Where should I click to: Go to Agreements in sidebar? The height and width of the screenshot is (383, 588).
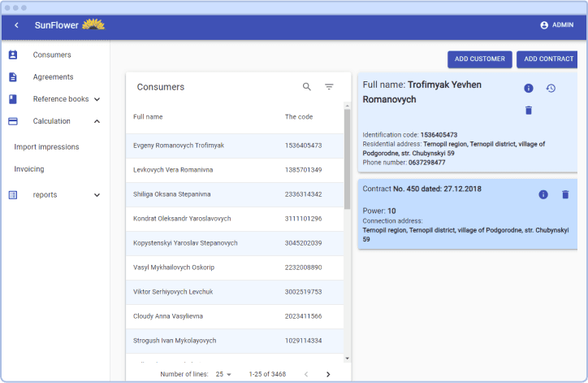[x=53, y=77]
